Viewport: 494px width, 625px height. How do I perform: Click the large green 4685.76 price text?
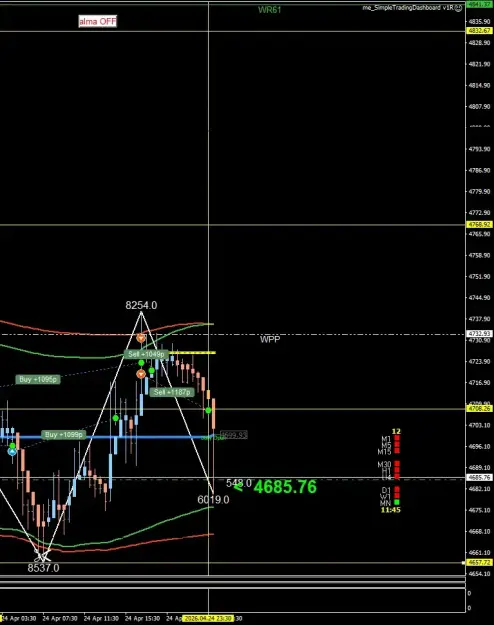[285, 487]
